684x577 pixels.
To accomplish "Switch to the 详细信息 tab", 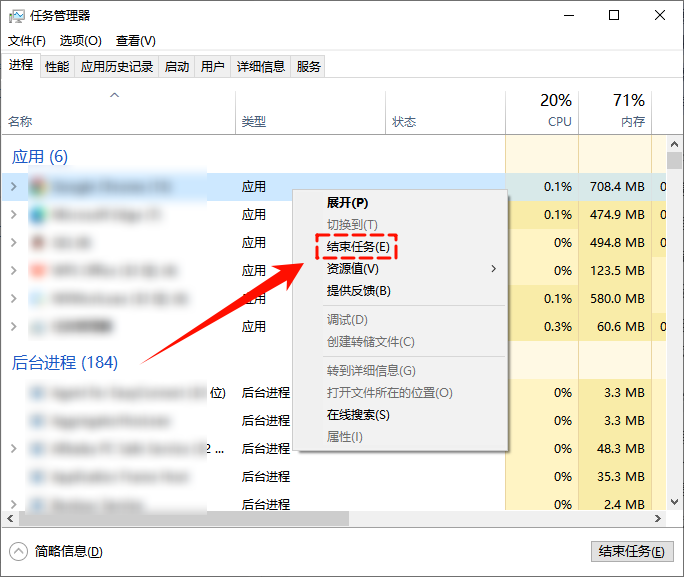I will click(x=260, y=67).
